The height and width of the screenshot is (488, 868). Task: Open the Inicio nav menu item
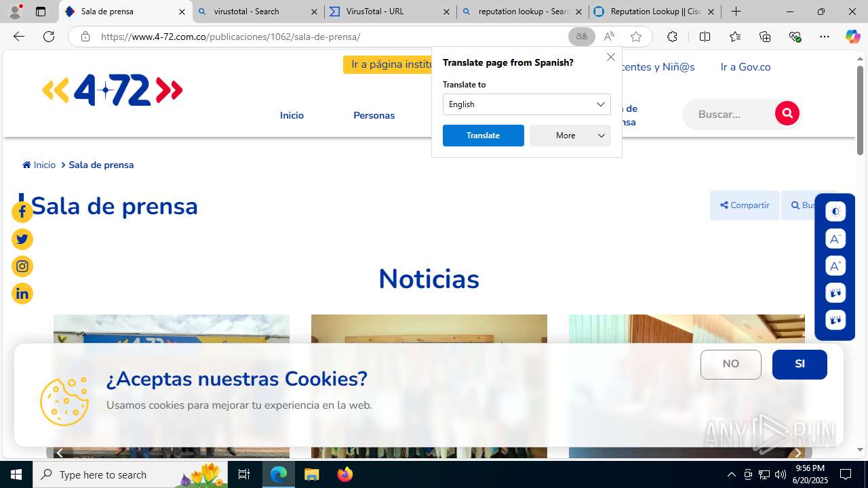(292, 115)
